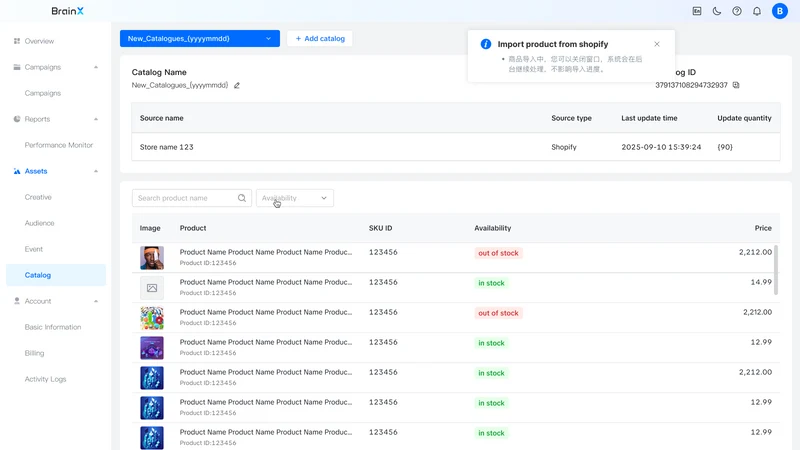Collapse the Account sidebar section chevron

pyautogui.click(x=96, y=302)
